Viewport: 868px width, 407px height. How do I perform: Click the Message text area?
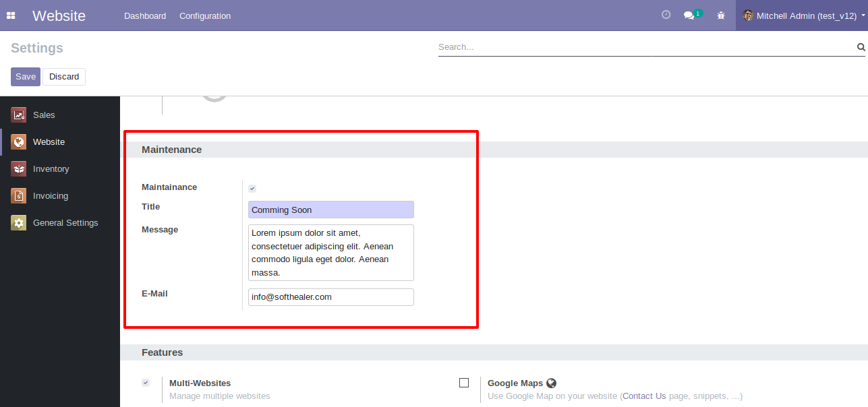[331, 253]
